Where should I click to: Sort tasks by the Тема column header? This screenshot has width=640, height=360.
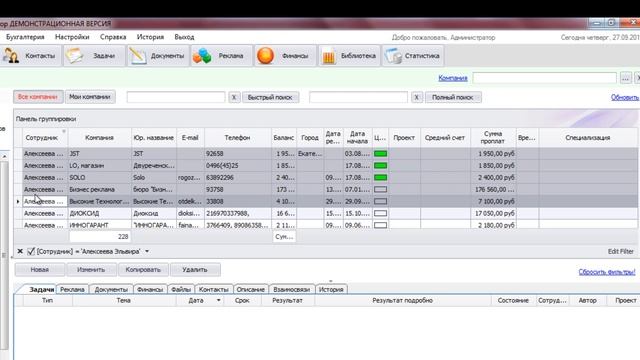pyautogui.click(x=124, y=300)
